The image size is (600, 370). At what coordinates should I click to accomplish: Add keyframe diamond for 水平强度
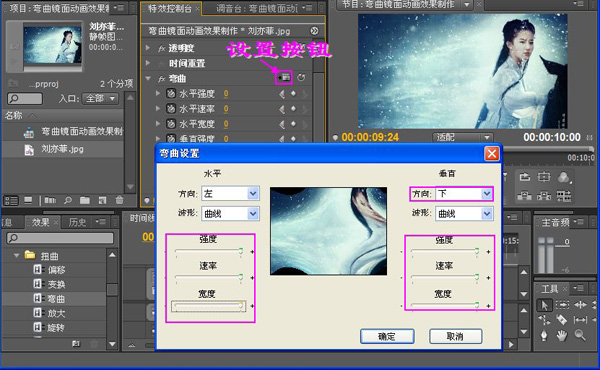coord(293,93)
